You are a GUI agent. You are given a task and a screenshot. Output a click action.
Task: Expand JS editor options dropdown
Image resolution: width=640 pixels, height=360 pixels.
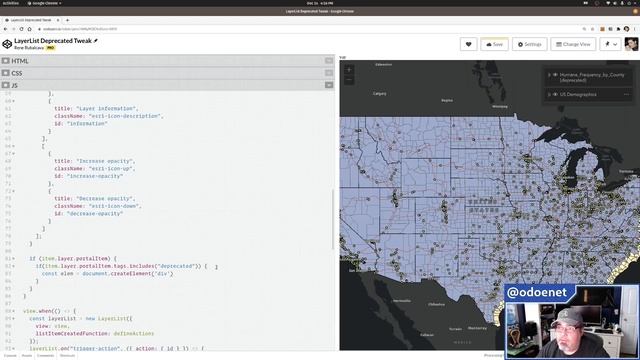(x=329, y=85)
